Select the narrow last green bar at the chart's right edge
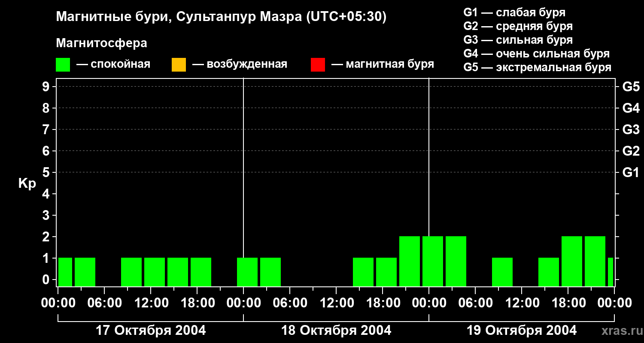 pos(610,272)
